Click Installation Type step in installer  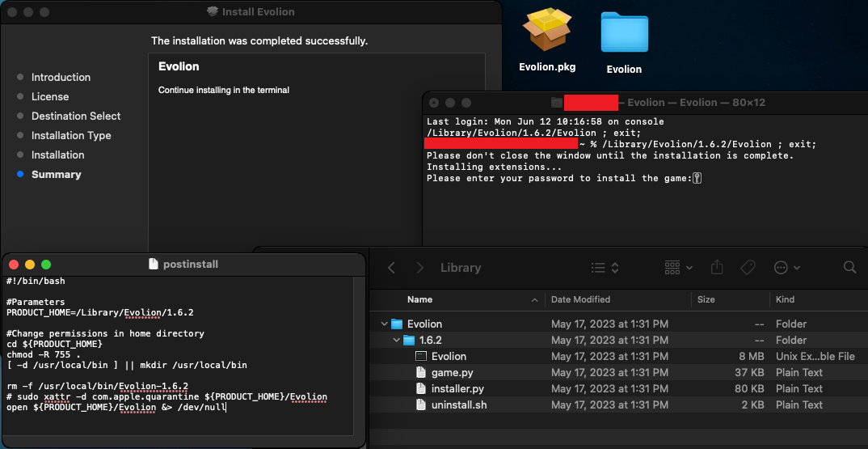(71, 135)
